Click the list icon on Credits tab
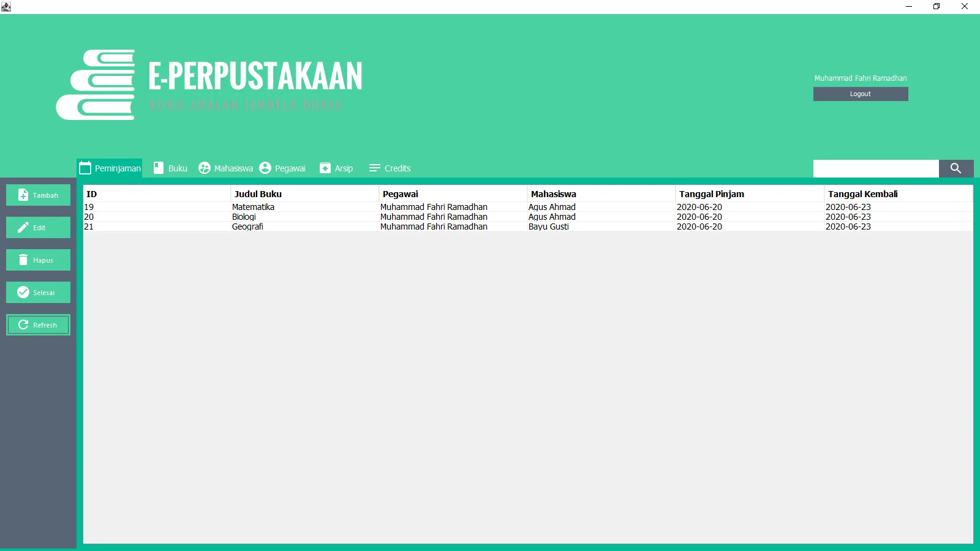The height and width of the screenshot is (551, 980). tap(374, 167)
